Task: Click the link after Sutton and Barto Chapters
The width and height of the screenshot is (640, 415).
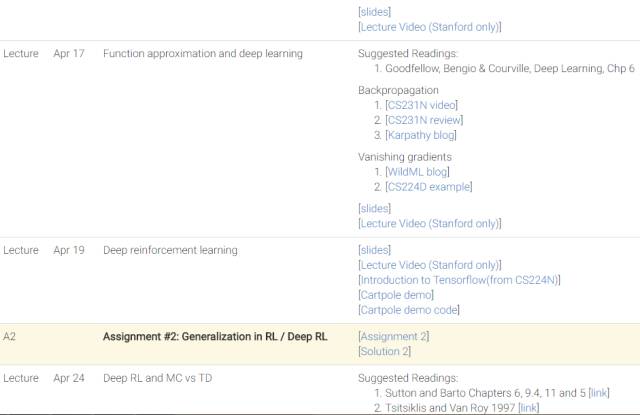Action: tap(599, 393)
